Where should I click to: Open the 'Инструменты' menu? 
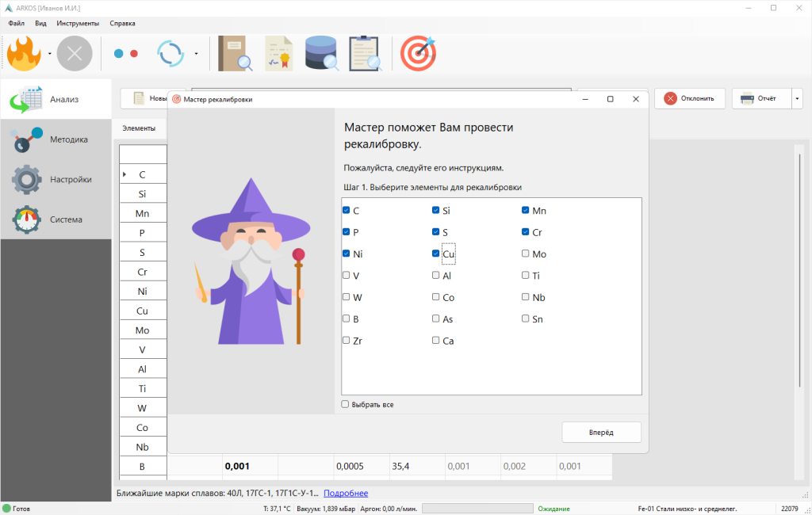(x=78, y=24)
